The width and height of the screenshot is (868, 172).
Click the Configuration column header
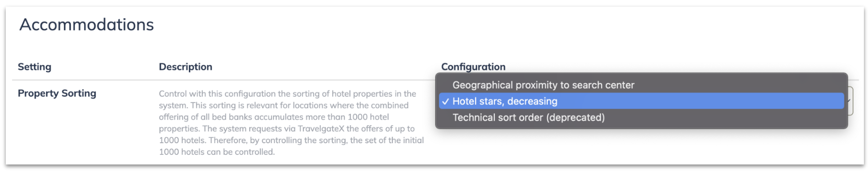click(x=473, y=67)
